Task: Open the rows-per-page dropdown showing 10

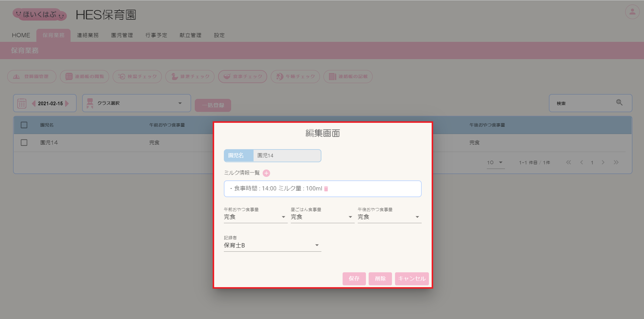Action: pos(495,163)
